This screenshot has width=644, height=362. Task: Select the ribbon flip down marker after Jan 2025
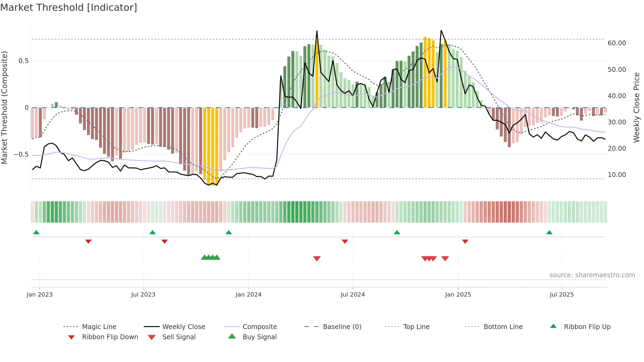(465, 242)
